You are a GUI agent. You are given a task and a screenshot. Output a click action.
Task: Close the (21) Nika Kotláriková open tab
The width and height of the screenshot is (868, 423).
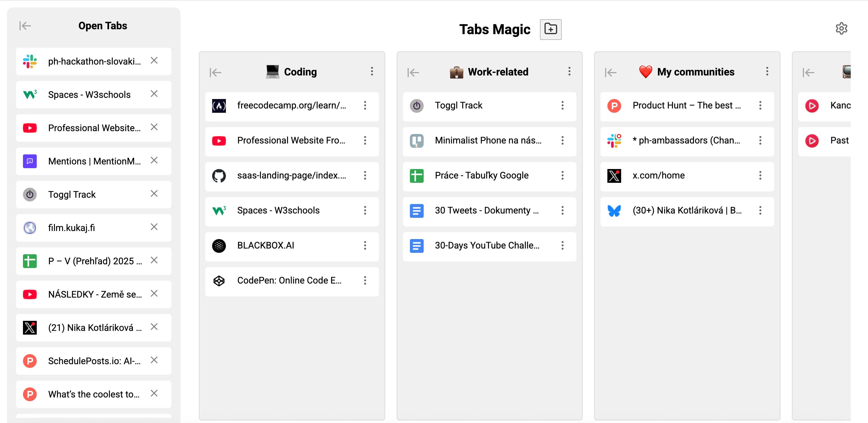tap(154, 327)
